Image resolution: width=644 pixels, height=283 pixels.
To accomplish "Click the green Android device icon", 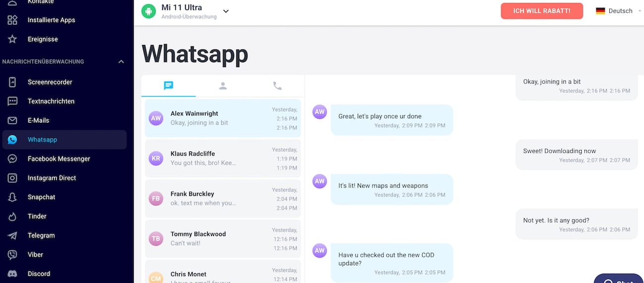I will [149, 11].
